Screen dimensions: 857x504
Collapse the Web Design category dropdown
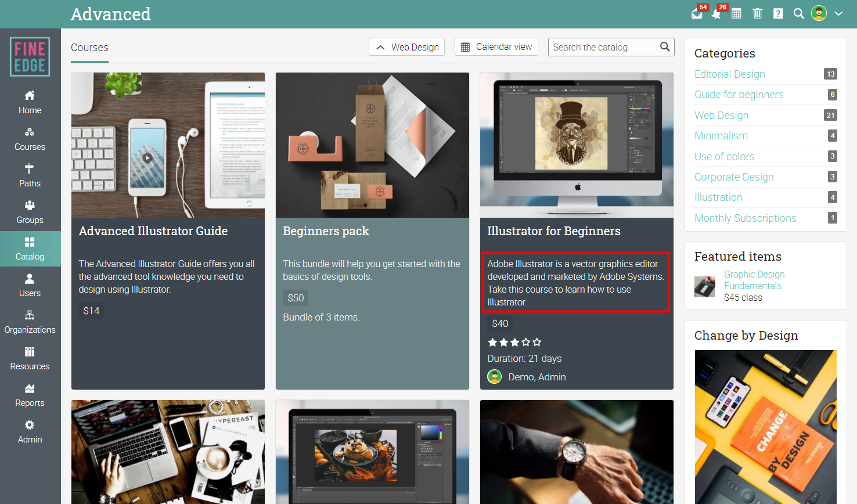click(406, 47)
